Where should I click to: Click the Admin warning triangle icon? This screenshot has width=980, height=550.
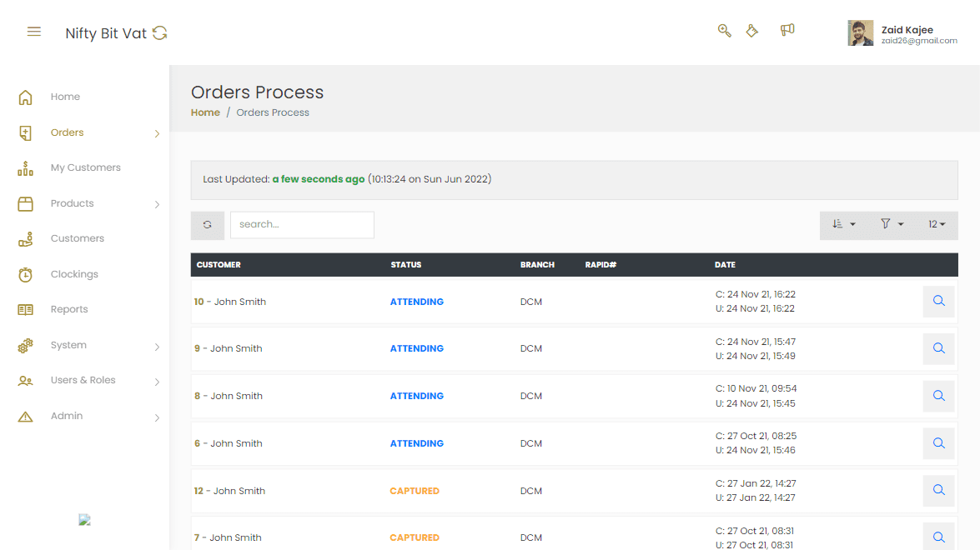[x=26, y=417]
